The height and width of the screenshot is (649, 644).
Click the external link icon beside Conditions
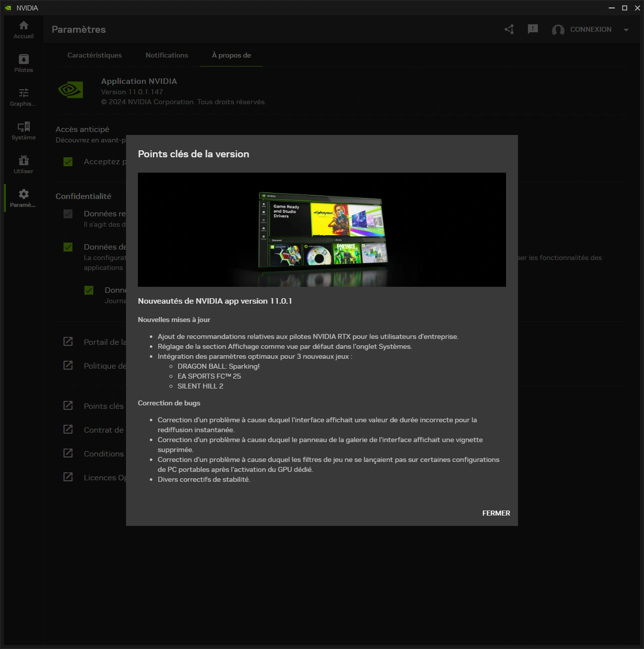[x=68, y=453]
